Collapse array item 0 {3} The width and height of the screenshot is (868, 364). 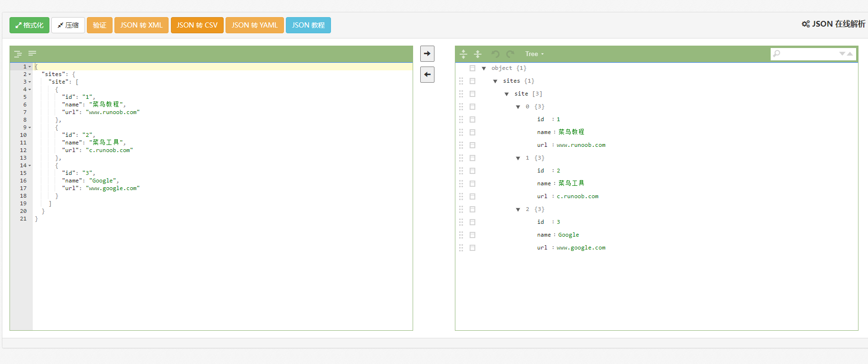click(x=518, y=107)
